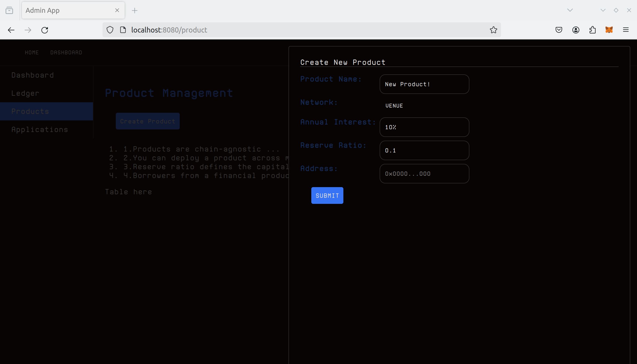The height and width of the screenshot is (364, 637).
Task: Click the 'Annual Interest:' label
Action: click(338, 122)
